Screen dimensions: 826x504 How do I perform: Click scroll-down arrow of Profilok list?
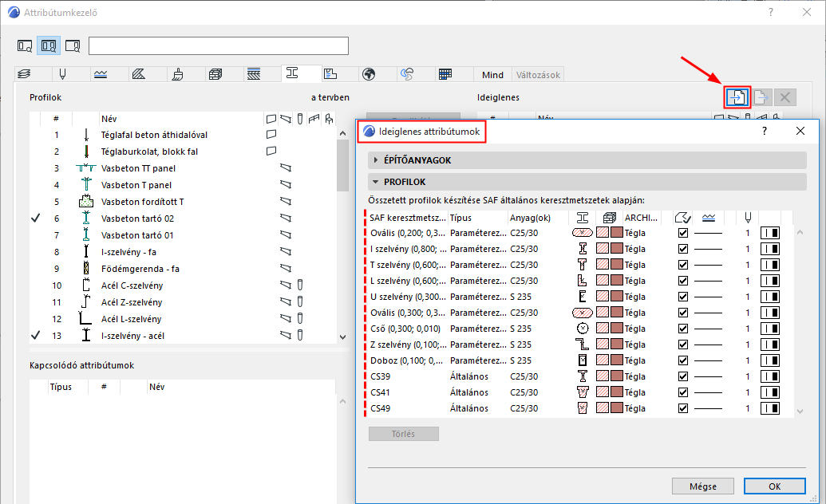coord(343,337)
